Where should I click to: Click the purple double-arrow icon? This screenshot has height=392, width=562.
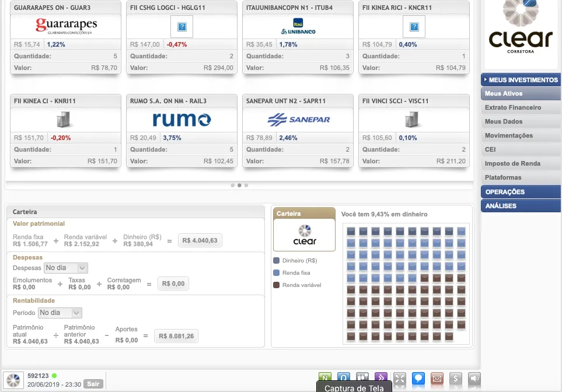coord(381,378)
